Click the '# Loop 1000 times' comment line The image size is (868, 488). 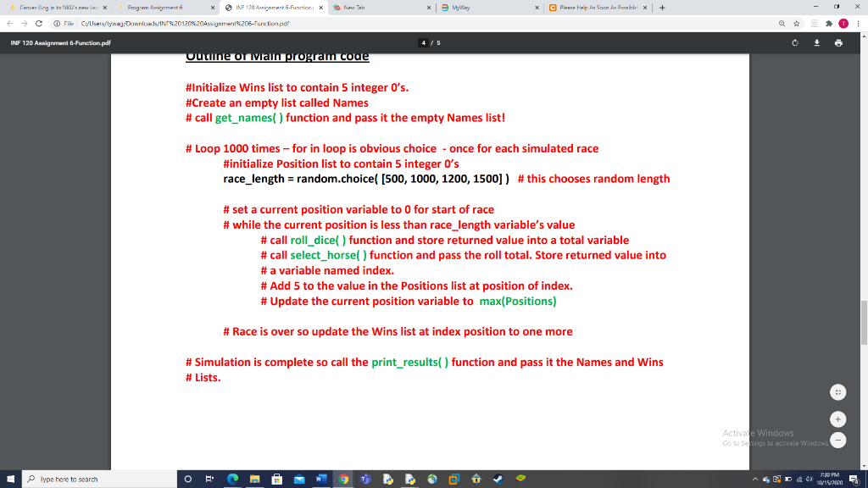point(392,149)
